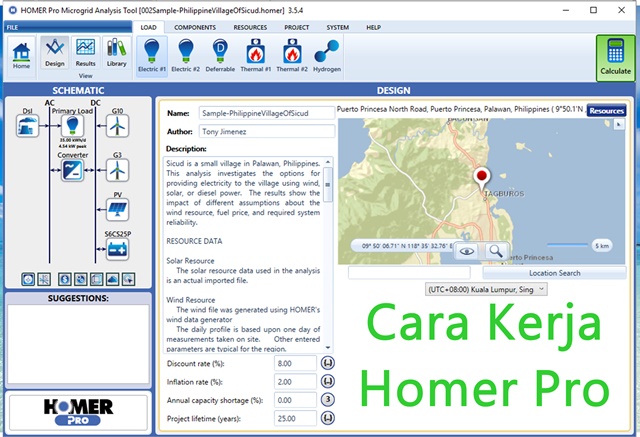This screenshot has height=437, width=640.
Task: Click the Inflation rate value field
Action: tap(295, 382)
